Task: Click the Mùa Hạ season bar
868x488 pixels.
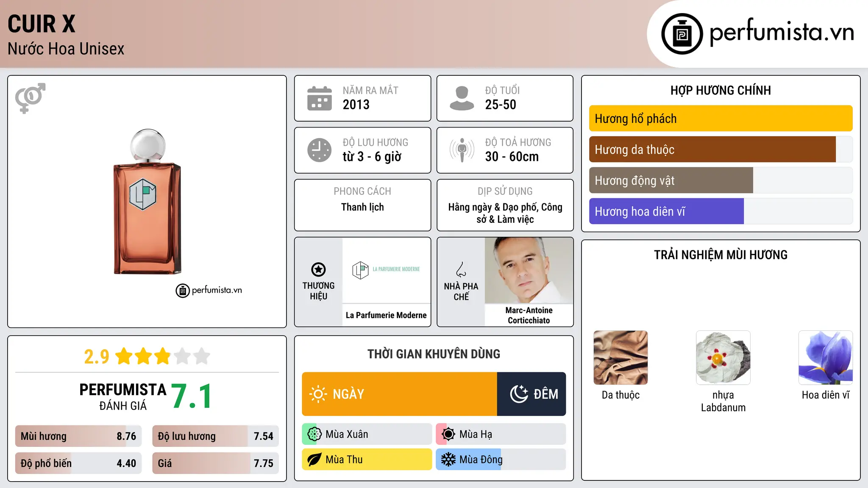Action: 501,434
